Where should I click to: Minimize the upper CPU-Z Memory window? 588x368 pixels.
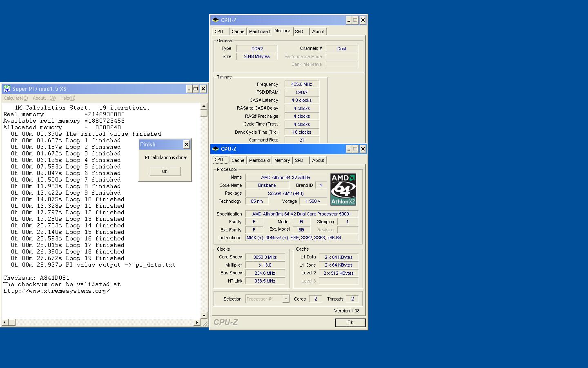349,20
